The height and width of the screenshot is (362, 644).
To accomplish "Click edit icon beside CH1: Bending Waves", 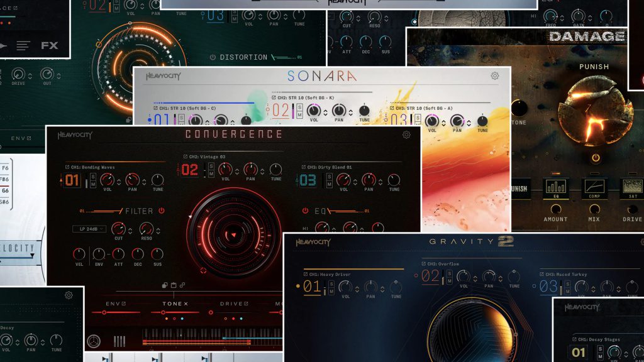I will 67,167.
